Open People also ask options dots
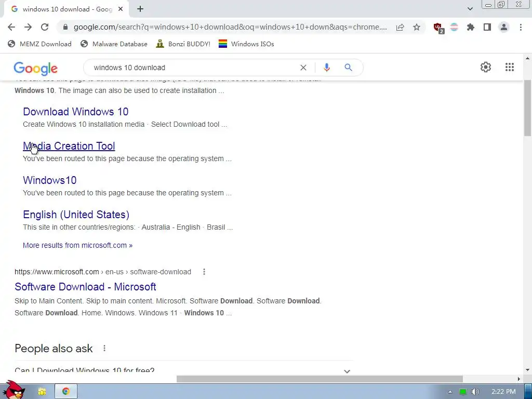Image resolution: width=532 pixels, height=399 pixels. tap(104, 348)
